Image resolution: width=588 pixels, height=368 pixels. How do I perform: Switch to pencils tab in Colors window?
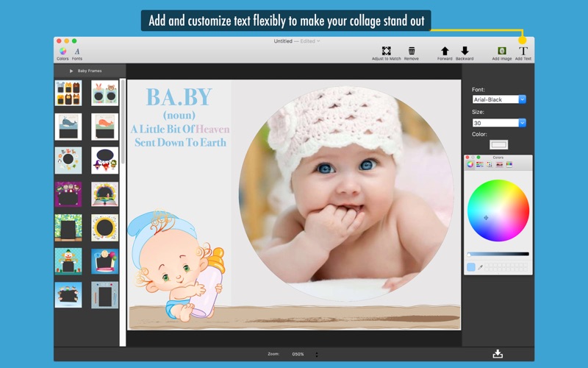509,164
